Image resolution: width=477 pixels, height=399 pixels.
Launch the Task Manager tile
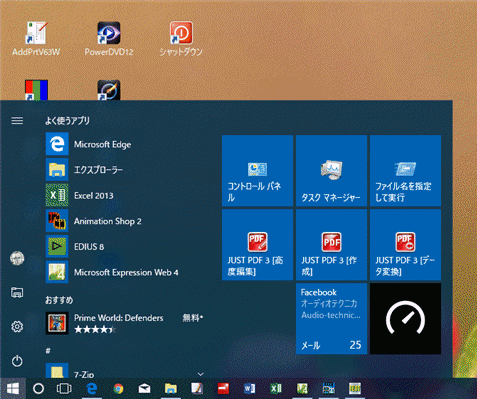coord(331,171)
